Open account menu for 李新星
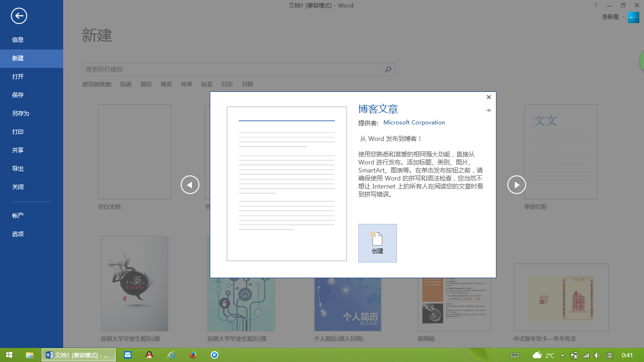Image resolution: width=644 pixels, height=362 pixels. [613, 17]
